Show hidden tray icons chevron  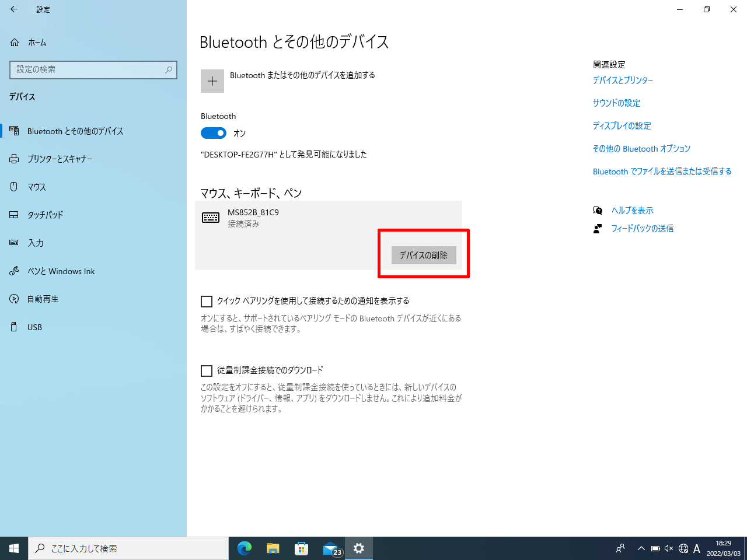(x=641, y=548)
